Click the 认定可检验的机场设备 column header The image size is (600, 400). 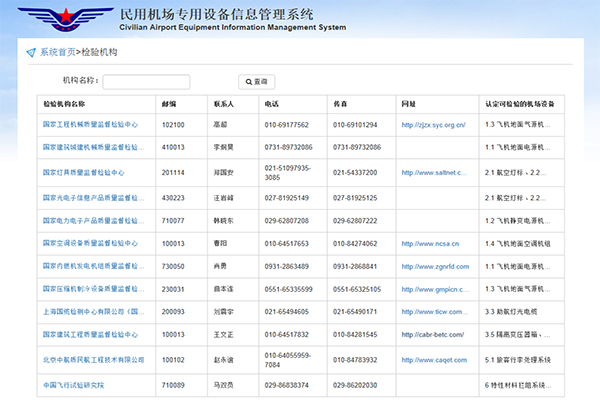point(518,103)
